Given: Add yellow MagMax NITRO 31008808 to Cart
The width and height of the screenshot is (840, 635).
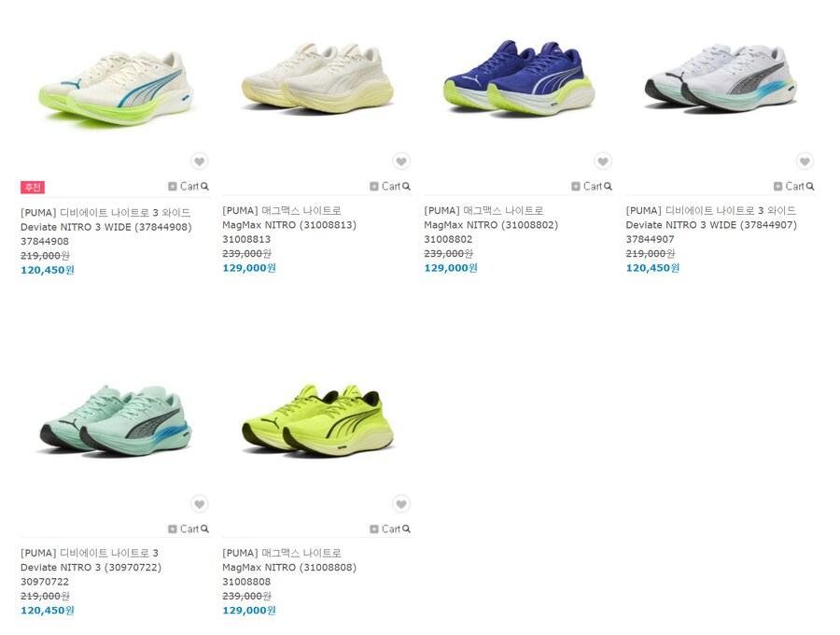Looking at the screenshot, I should pyautogui.click(x=385, y=529).
